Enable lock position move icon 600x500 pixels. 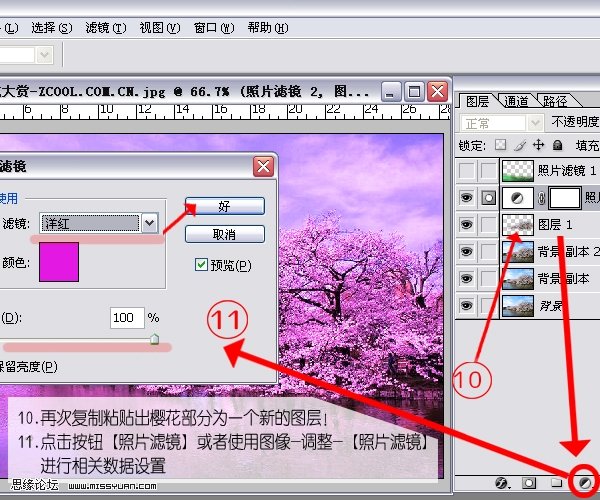pos(538,145)
